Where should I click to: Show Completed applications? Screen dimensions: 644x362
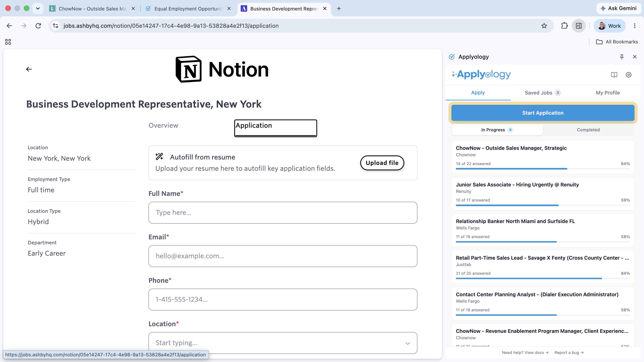point(588,130)
